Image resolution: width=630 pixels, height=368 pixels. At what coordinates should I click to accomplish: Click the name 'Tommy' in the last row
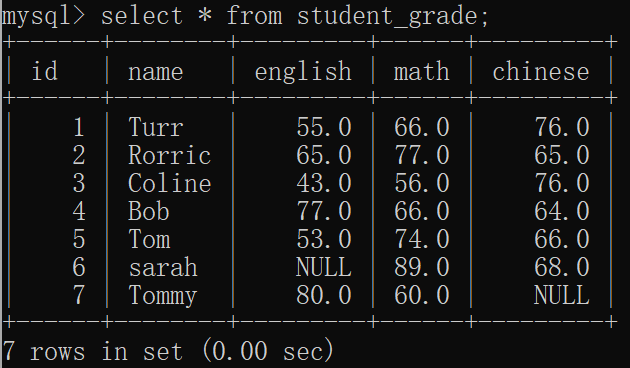[x=162, y=296]
